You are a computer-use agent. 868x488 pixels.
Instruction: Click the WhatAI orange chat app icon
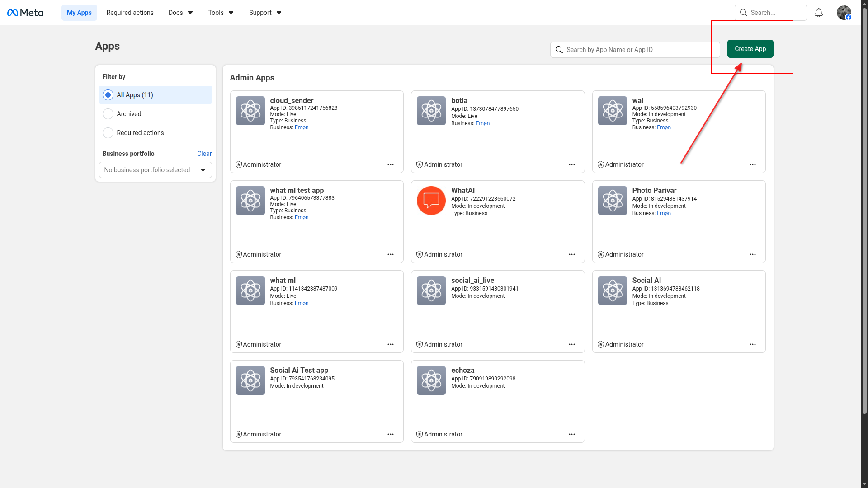click(431, 201)
